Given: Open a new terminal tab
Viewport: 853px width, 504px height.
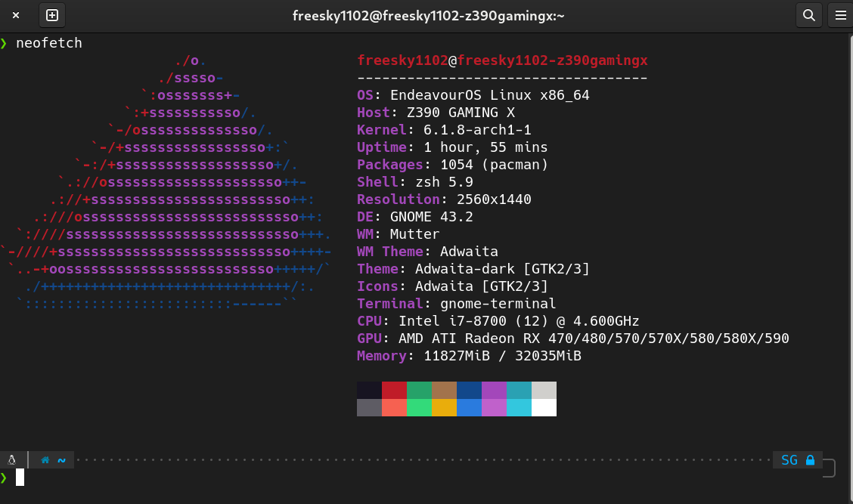Looking at the screenshot, I should tap(52, 15).
